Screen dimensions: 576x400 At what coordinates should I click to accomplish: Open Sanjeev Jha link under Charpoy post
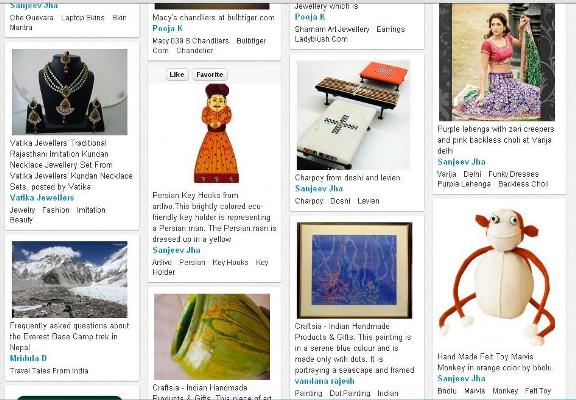tap(319, 189)
